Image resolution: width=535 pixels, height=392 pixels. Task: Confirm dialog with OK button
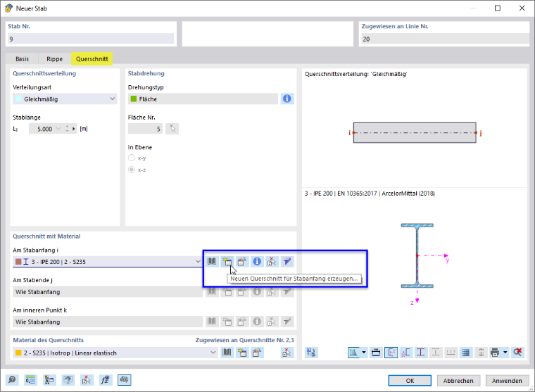tap(410, 381)
